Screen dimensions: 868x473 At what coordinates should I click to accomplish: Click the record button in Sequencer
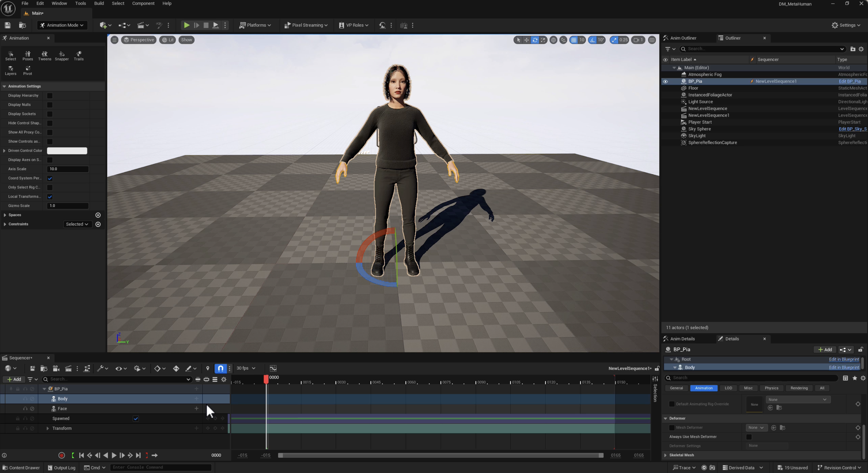pyautogui.click(x=61, y=455)
